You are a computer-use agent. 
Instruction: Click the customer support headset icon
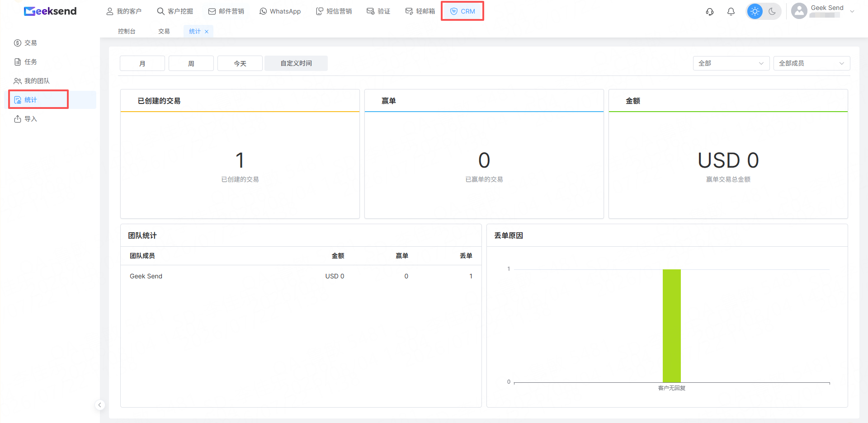pos(710,12)
